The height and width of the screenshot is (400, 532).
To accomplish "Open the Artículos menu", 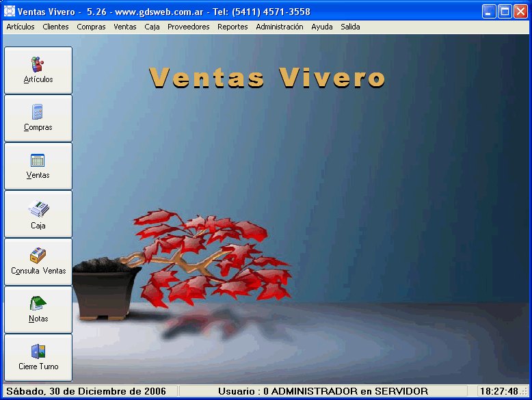I will coord(21,27).
